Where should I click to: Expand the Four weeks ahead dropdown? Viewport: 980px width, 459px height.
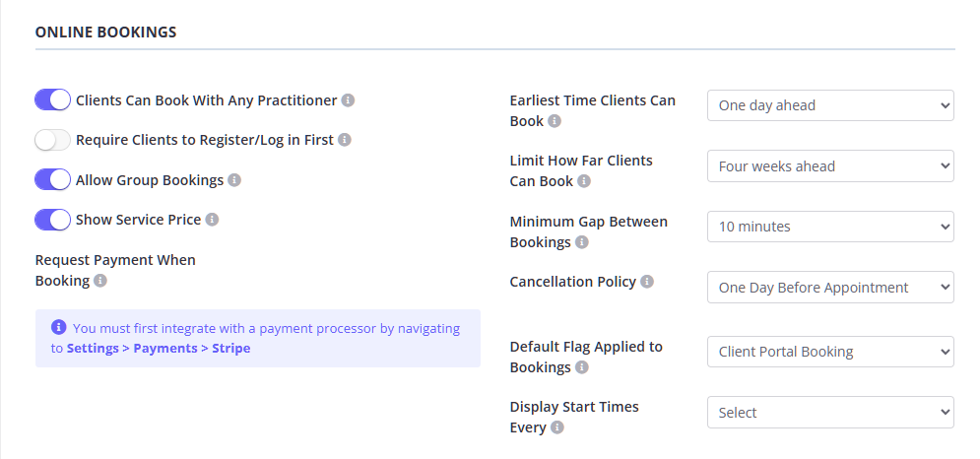click(x=830, y=166)
